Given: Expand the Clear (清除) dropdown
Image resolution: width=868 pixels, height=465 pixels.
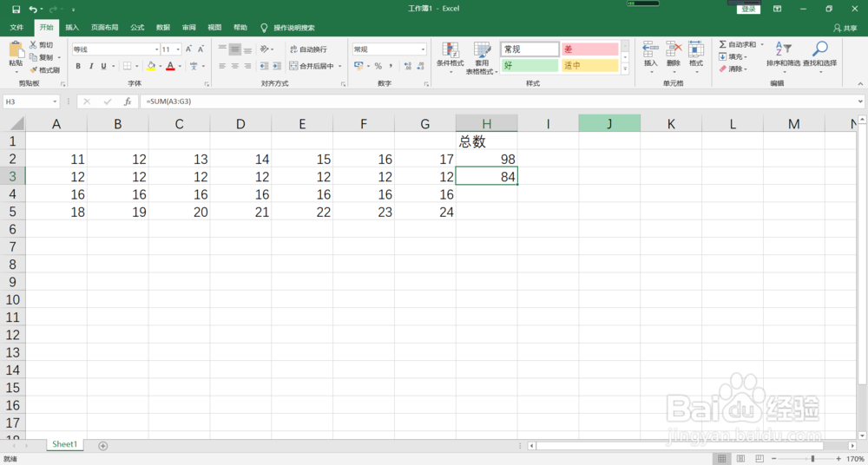Looking at the screenshot, I should pos(746,69).
